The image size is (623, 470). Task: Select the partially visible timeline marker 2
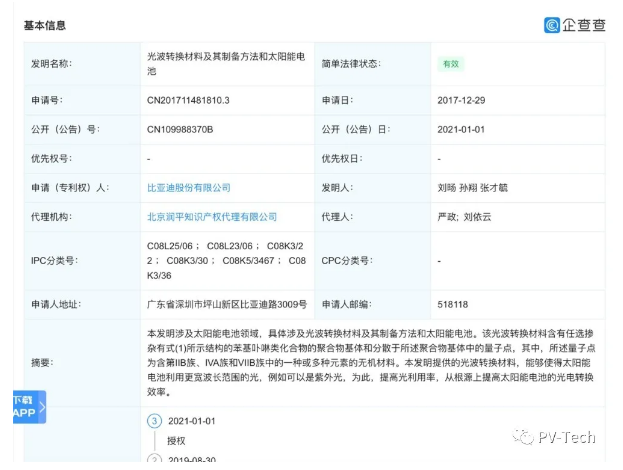click(x=154, y=460)
